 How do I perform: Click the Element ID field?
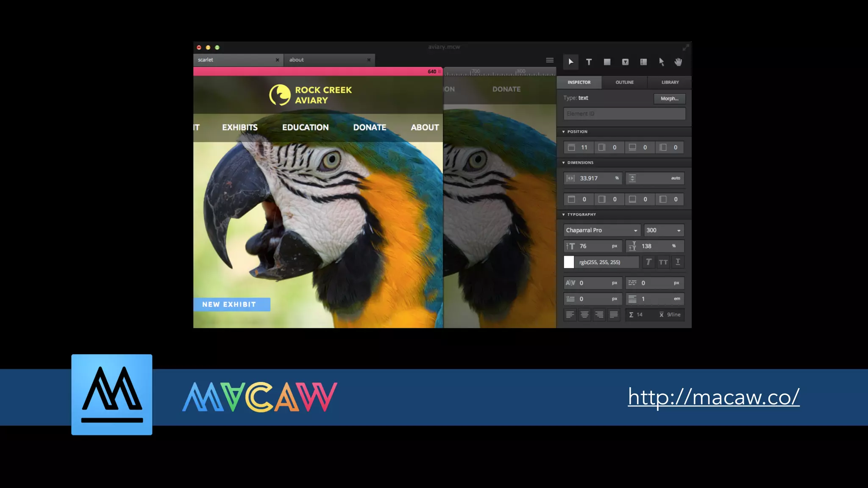624,114
